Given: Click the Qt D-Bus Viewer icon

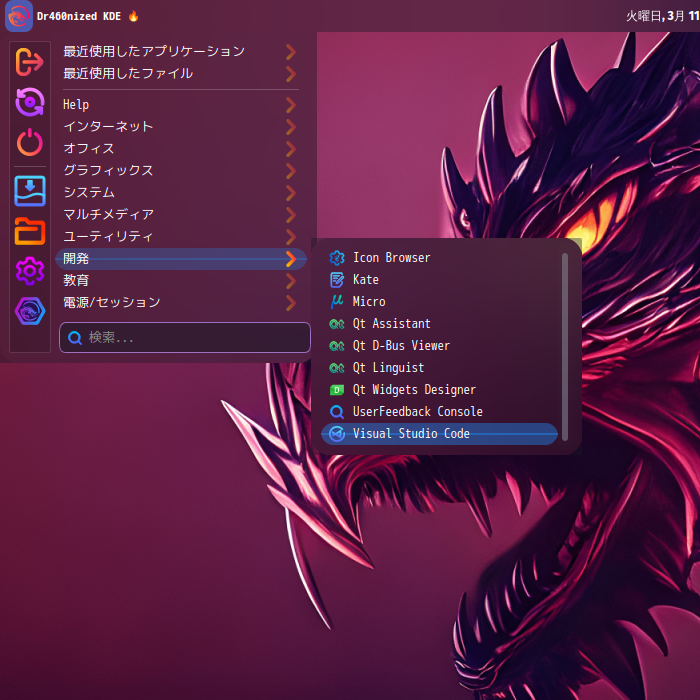Looking at the screenshot, I should coord(337,346).
